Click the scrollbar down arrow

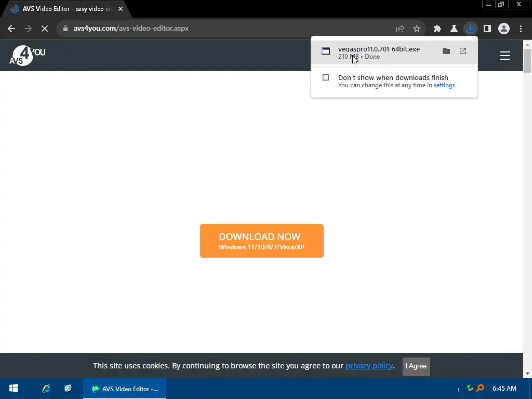point(527,374)
